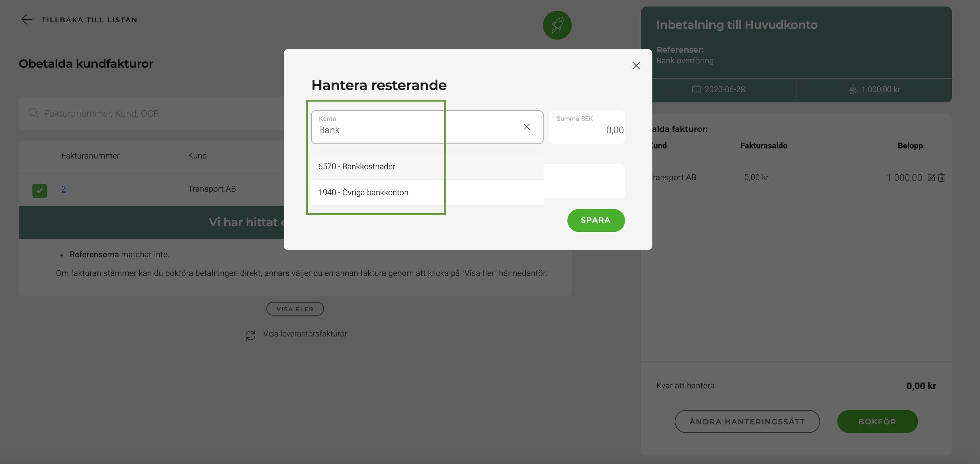
Task: Edit the 1 000,00 amount pencil icon
Action: pos(931,177)
